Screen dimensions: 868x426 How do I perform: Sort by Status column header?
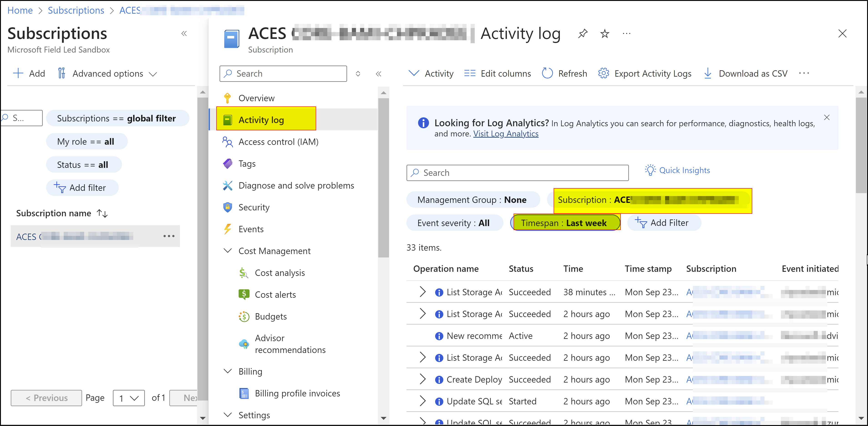coord(521,269)
